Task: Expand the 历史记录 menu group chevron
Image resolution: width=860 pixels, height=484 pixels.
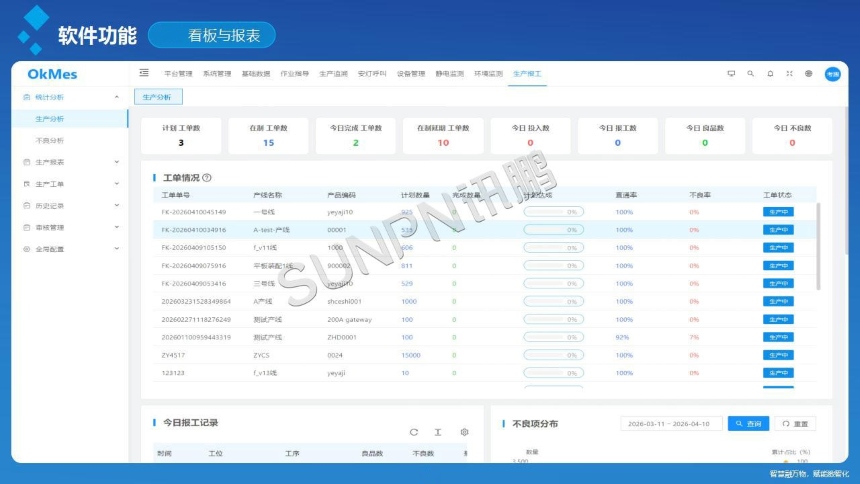Action: (117, 205)
